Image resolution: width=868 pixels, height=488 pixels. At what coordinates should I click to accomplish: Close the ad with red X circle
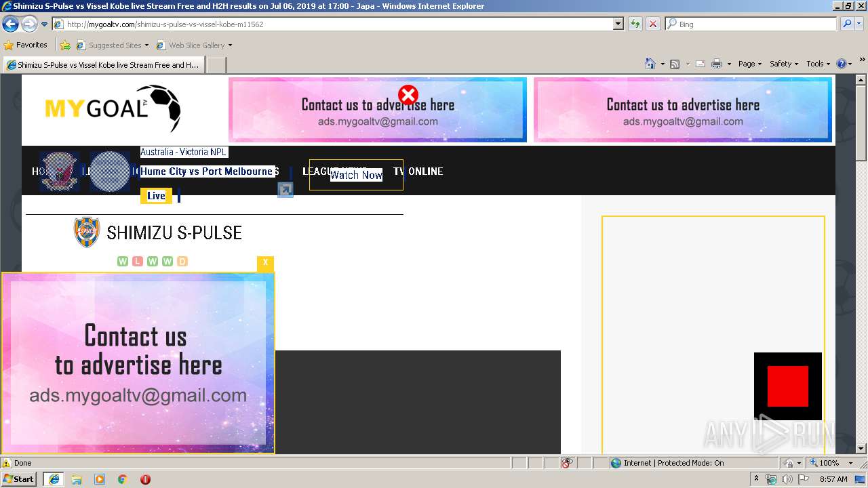[x=408, y=95]
